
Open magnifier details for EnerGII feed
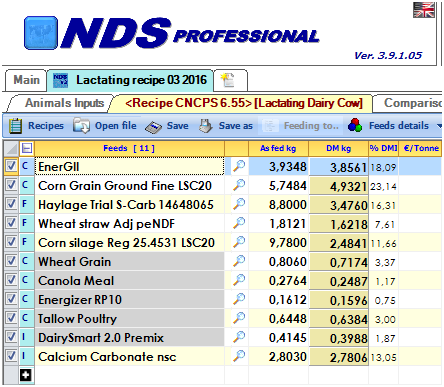tap(239, 166)
